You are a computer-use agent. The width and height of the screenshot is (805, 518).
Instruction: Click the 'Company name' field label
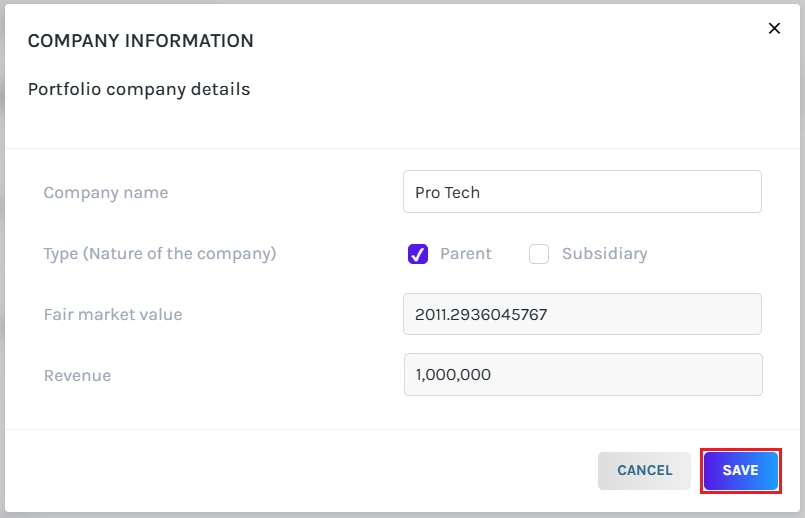106,193
